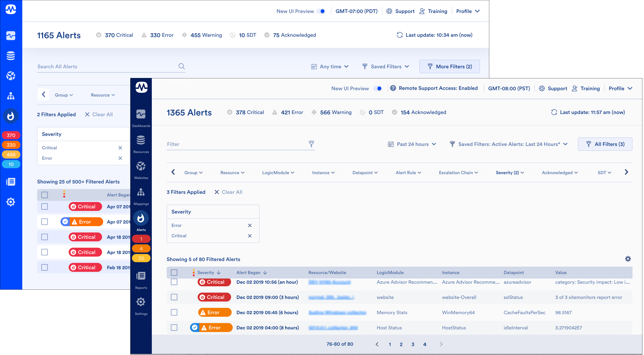Check the box for the sslStatus Critical alert row

pyautogui.click(x=174, y=297)
